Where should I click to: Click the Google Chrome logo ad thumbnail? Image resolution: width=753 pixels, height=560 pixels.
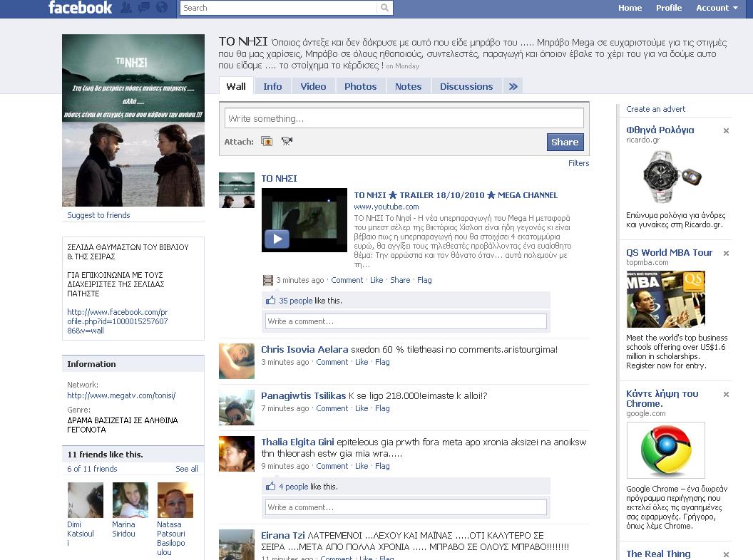coord(665,450)
